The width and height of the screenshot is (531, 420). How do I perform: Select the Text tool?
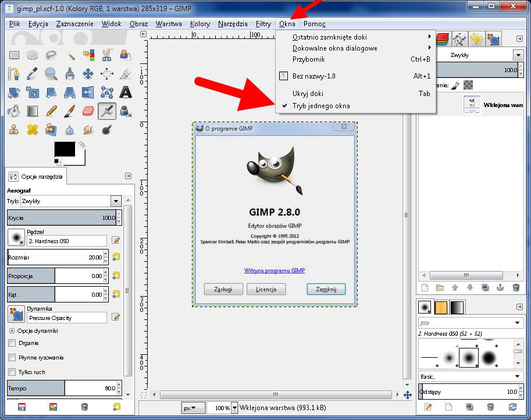point(126,92)
